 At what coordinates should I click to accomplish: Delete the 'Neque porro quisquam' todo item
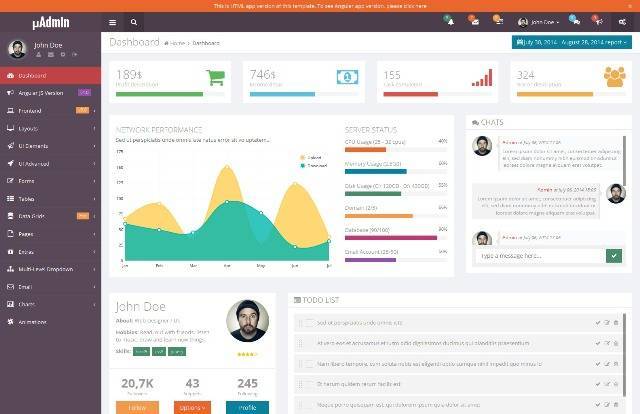(x=616, y=405)
